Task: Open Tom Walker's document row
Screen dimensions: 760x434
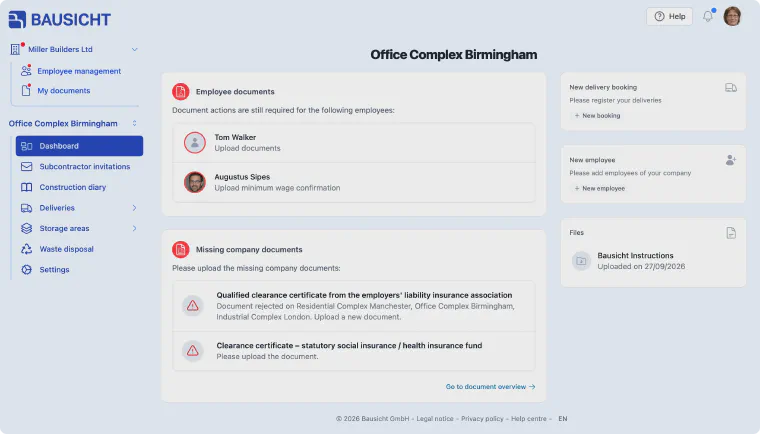Action: click(x=354, y=143)
